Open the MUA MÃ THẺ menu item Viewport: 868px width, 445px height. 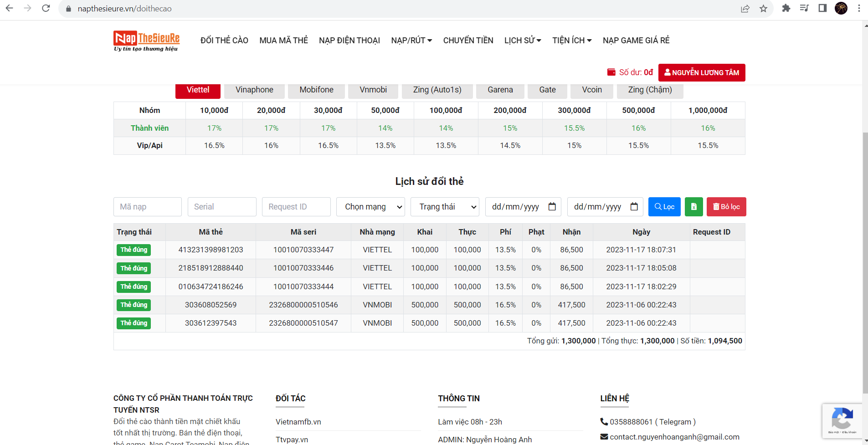(x=283, y=41)
